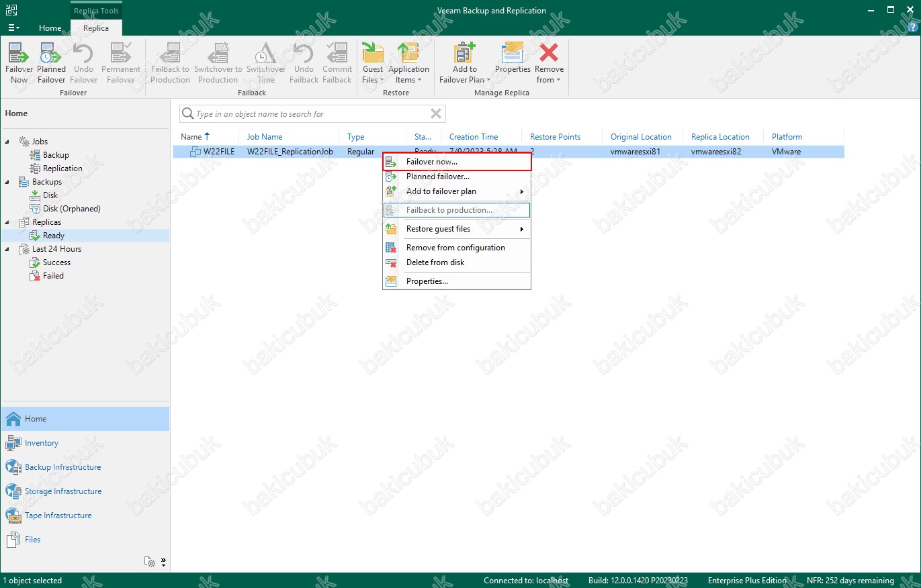
Task: Select Backup under Jobs in tree
Action: click(x=56, y=155)
